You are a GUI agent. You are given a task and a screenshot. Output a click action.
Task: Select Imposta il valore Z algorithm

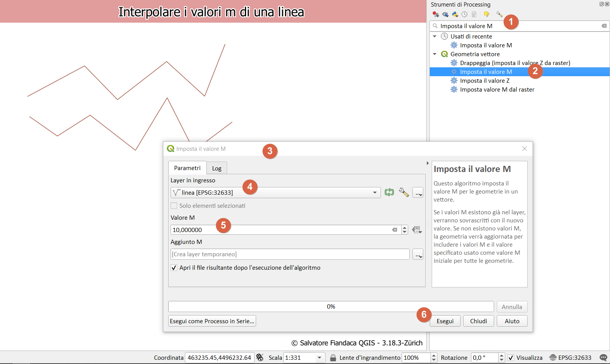[484, 81]
